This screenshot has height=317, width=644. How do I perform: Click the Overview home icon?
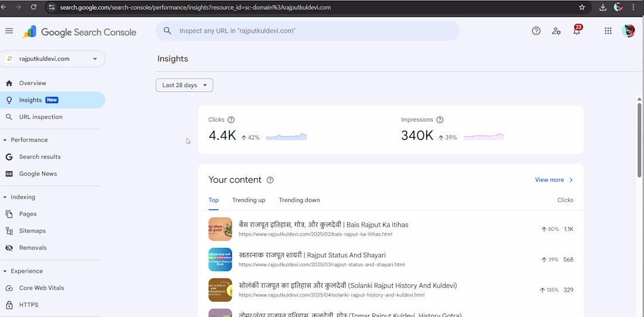(9, 83)
